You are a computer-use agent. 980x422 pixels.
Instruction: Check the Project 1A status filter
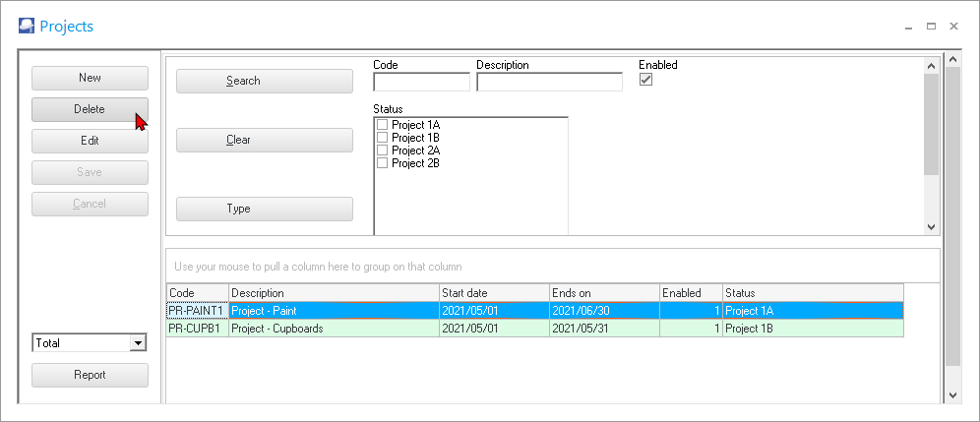pos(383,125)
